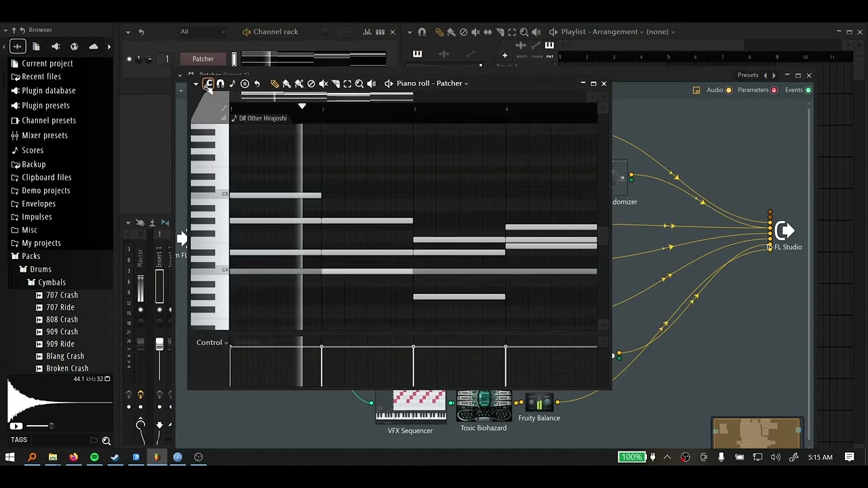
Task: Toggle the piano roll magnet snap icon
Action: click(x=220, y=83)
